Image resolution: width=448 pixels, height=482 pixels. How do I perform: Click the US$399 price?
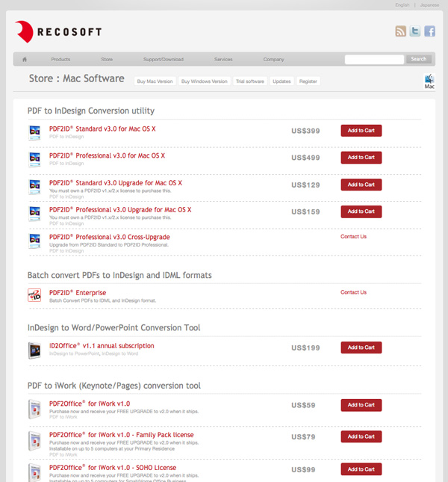[x=305, y=131]
